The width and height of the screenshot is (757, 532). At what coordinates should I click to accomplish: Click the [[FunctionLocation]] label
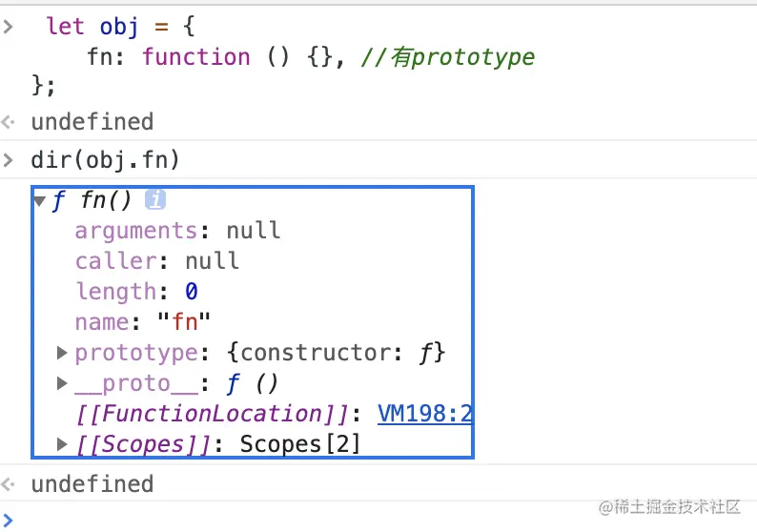click(213, 414)
